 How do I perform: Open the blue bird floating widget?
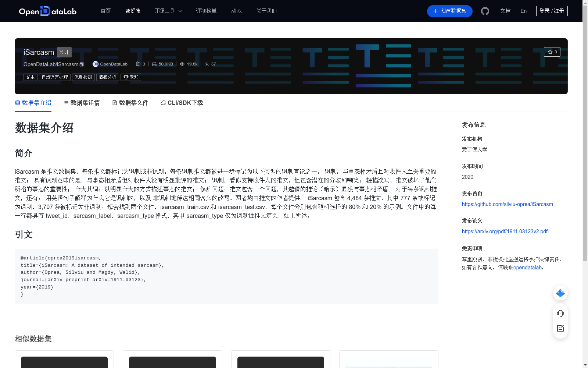[560, 293]
